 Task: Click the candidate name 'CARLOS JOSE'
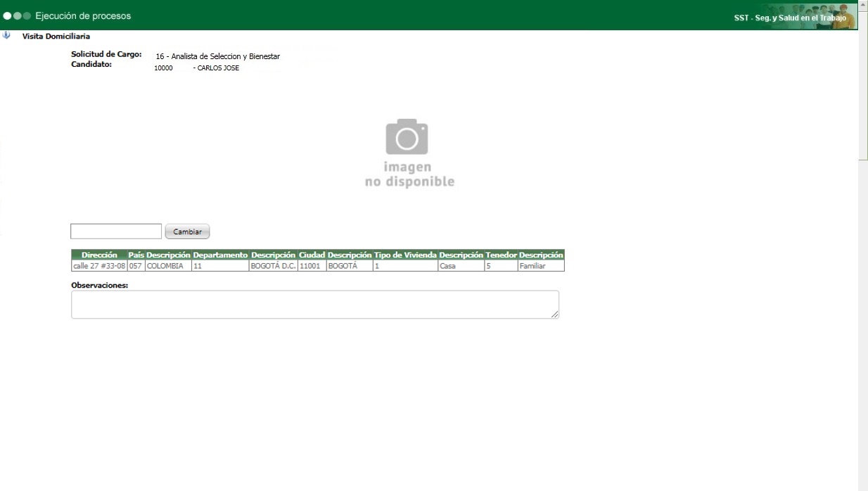pyautogui.click(x=219, y=68)
